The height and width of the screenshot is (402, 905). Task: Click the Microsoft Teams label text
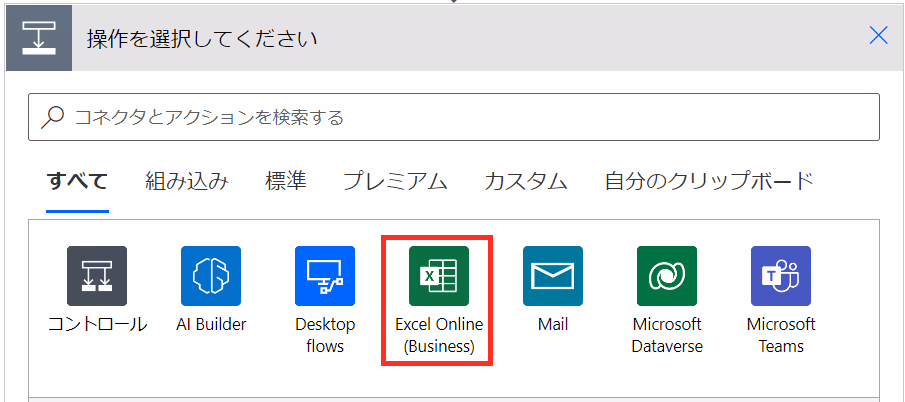click(781, 335)
